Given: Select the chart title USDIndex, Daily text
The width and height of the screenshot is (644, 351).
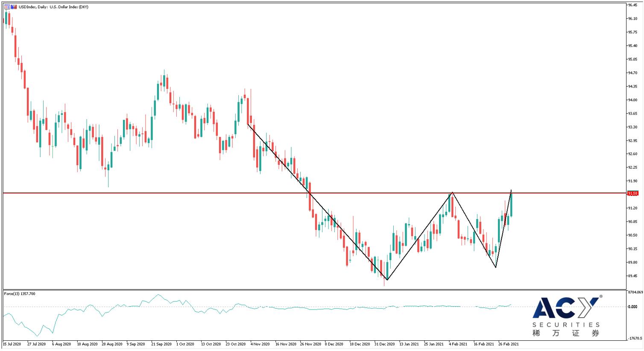Looking at the screenshot, I should (33, 7).
